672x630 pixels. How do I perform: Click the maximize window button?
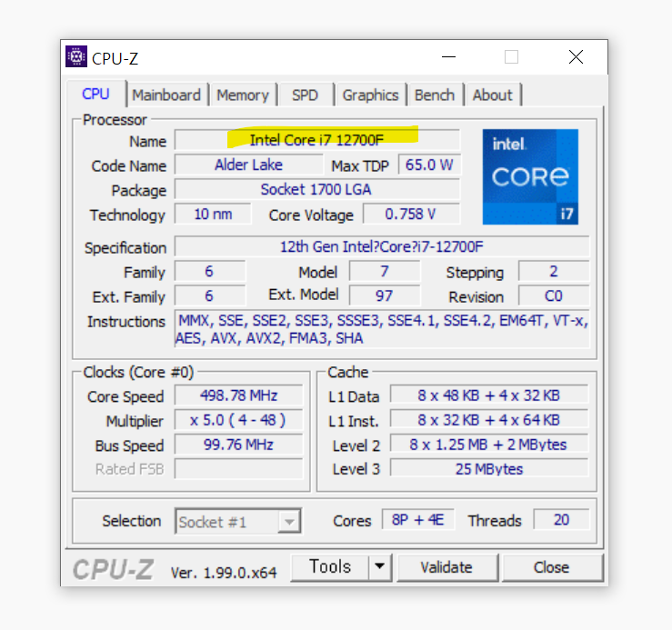[511, 56]
